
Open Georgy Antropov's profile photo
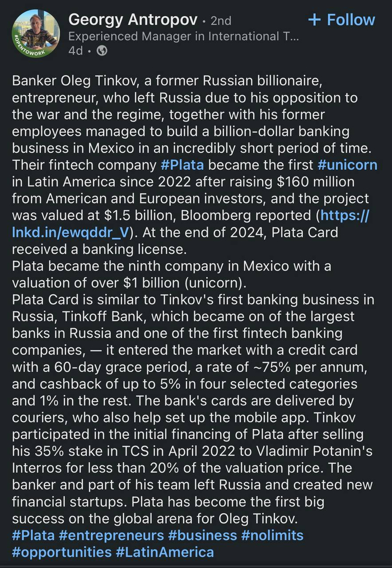coord(36,34)
